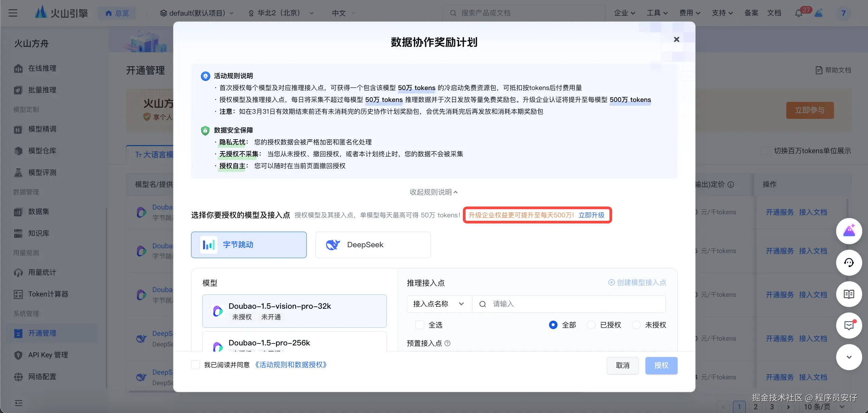Click the 立即升级 link

coord(591,215)
